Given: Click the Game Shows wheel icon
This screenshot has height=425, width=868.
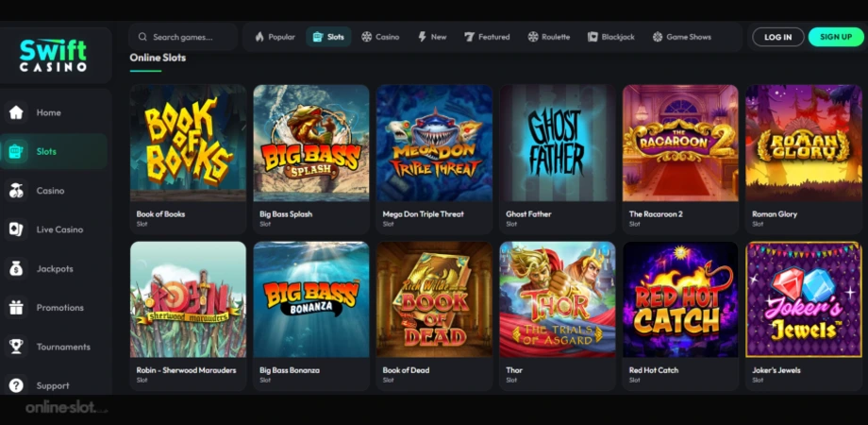Looking at the screenshot, I should [x=658, y=37].
